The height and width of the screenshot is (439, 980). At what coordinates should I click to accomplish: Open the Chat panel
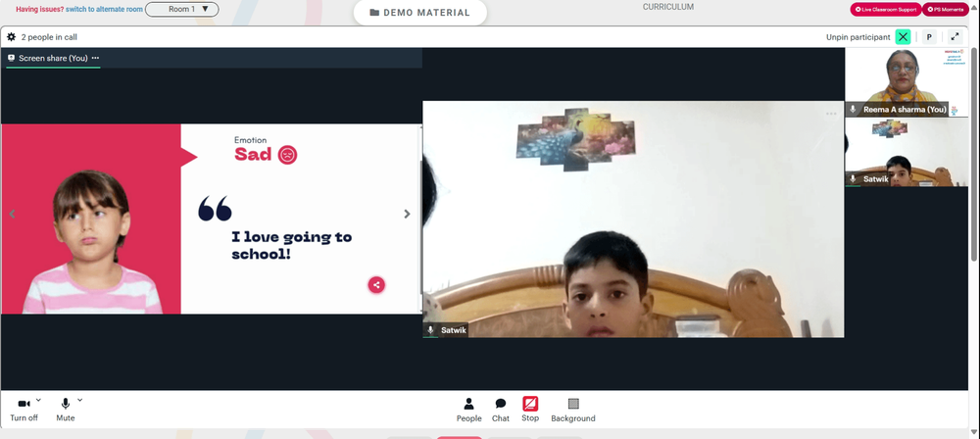501,411
